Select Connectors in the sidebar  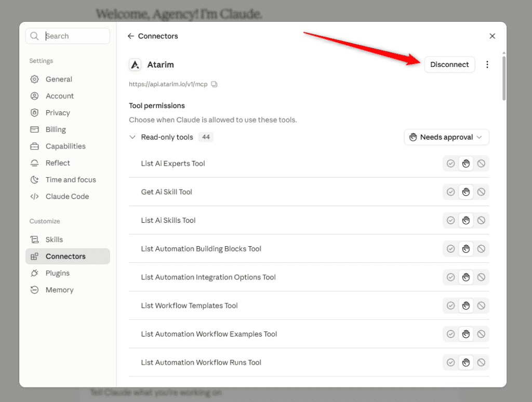(68, 257)
